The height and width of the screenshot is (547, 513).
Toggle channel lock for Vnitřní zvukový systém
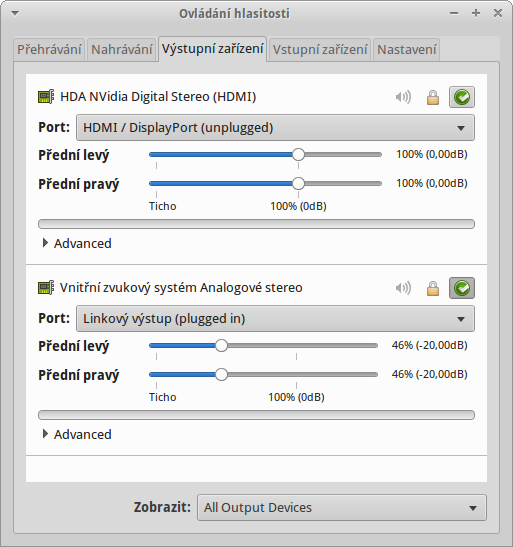tap(433, 289)
